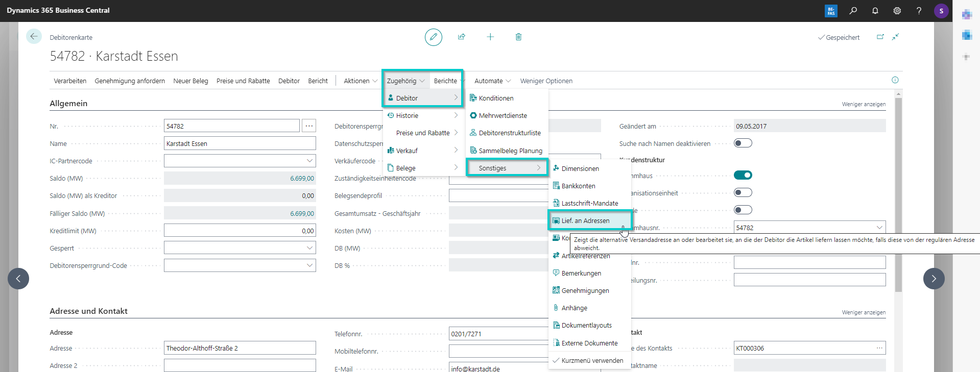The height and width of the screenshot is (372, 980).
Task: Click the share icon in the header
Action: pos(462,37)
